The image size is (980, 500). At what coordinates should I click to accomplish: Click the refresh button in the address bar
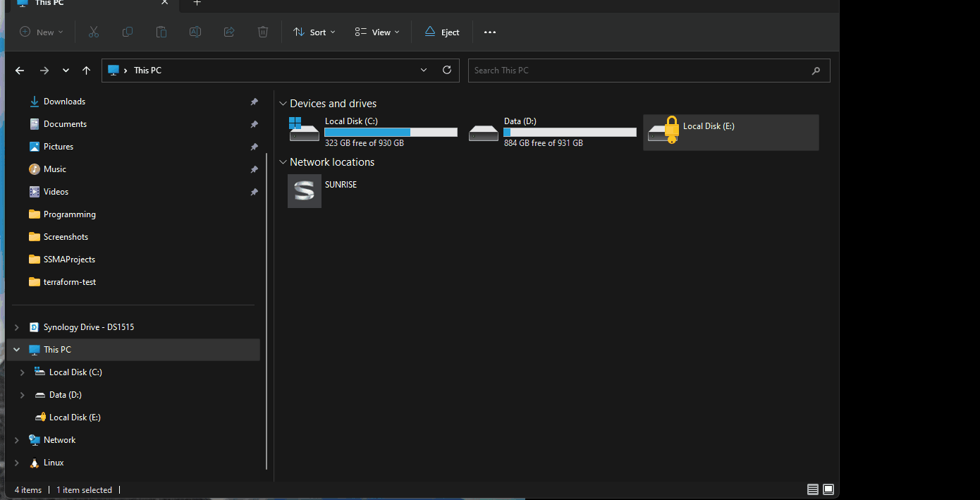coord(447,70)
